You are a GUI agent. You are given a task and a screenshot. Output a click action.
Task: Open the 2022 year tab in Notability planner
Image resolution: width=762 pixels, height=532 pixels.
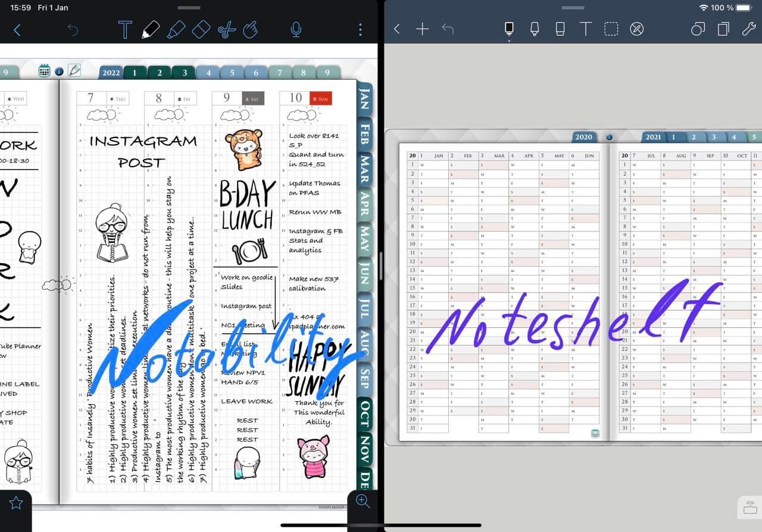pyautogui.click(x=111, y=73)
